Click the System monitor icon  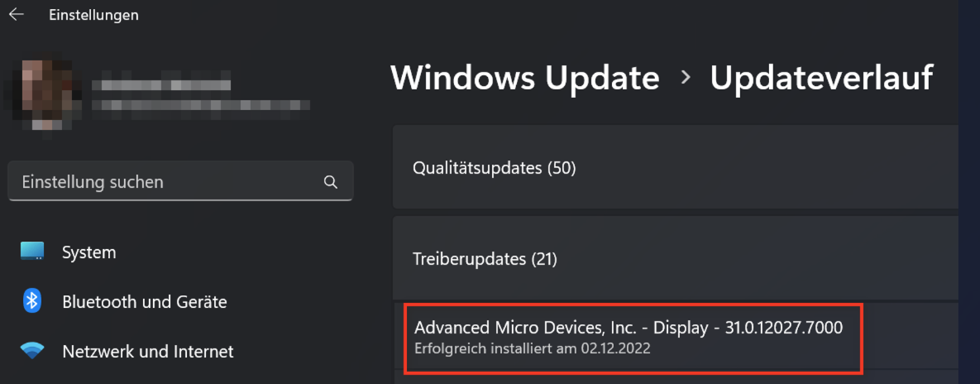click(x=32, y=252)
